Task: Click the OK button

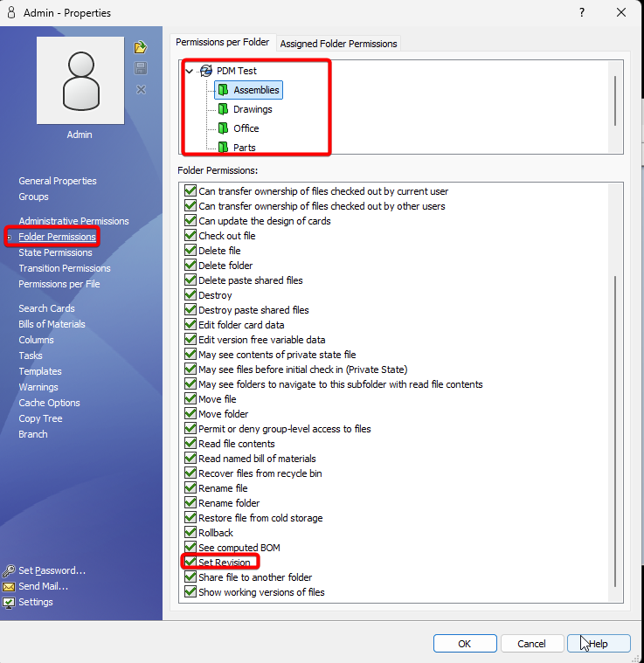Action: [465, 644]
